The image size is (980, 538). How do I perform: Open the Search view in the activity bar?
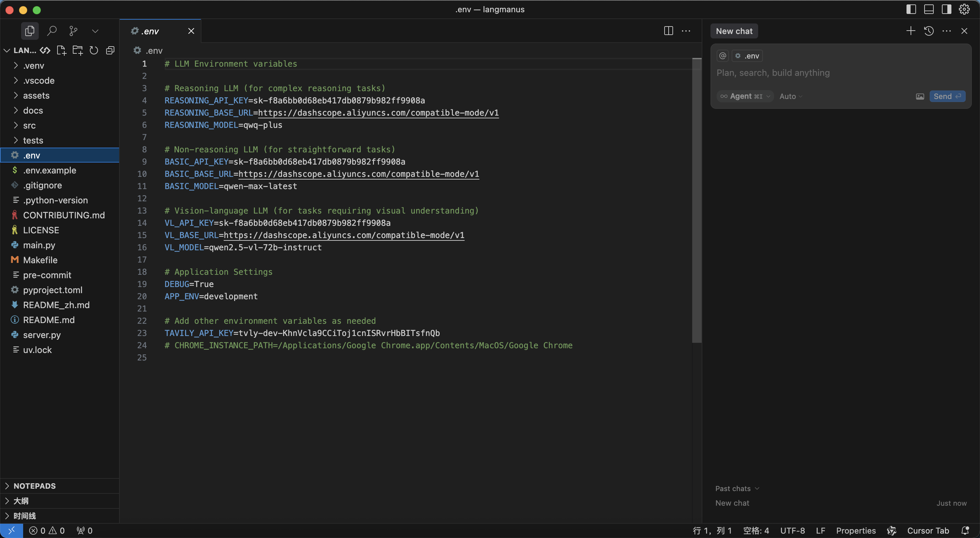tap(52, 31)
